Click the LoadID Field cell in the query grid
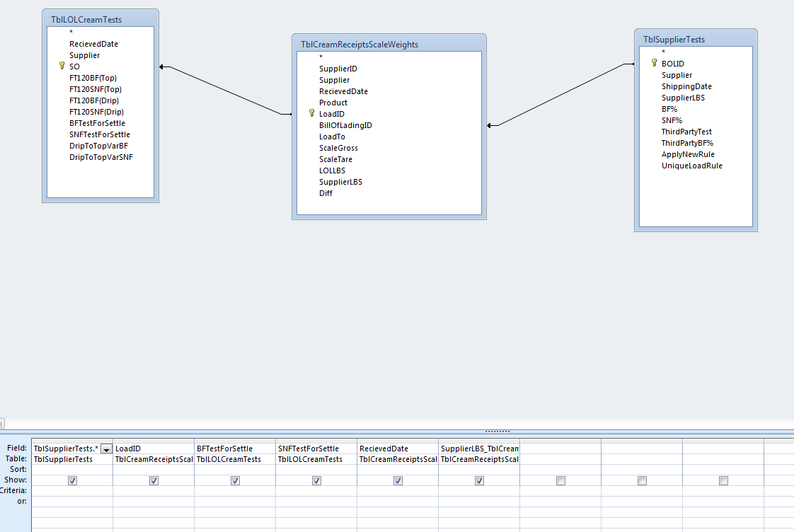 pyautogui.click(x=154, y=449)
